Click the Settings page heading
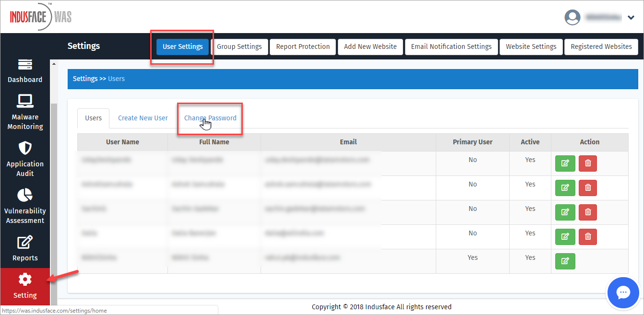644x315 pixels. click(x=83, y=46)
